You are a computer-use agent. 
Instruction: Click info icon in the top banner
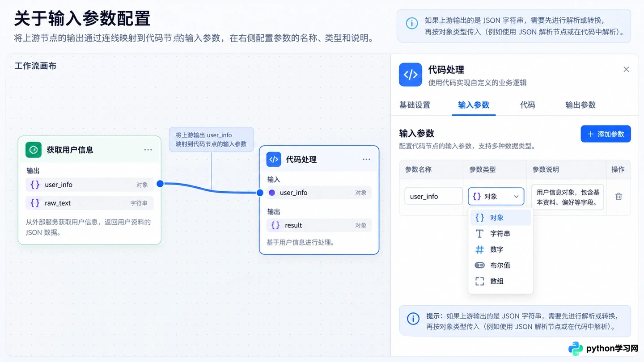411,23
